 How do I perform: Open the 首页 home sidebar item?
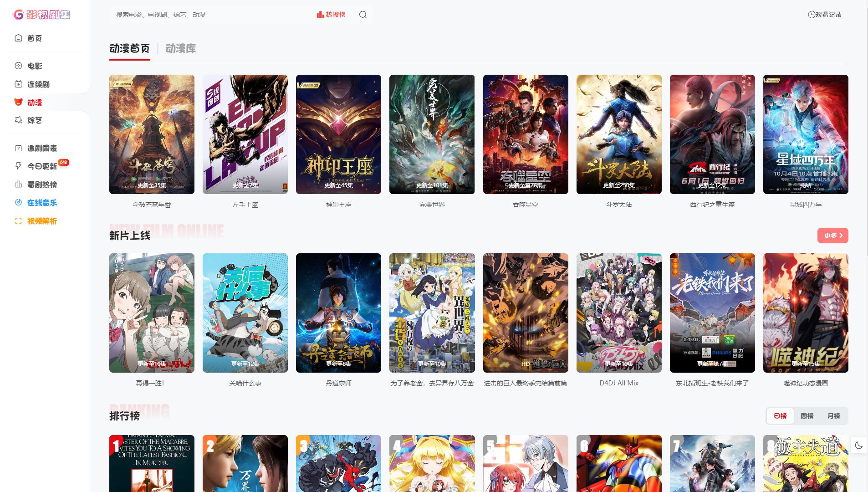point(28,38)
